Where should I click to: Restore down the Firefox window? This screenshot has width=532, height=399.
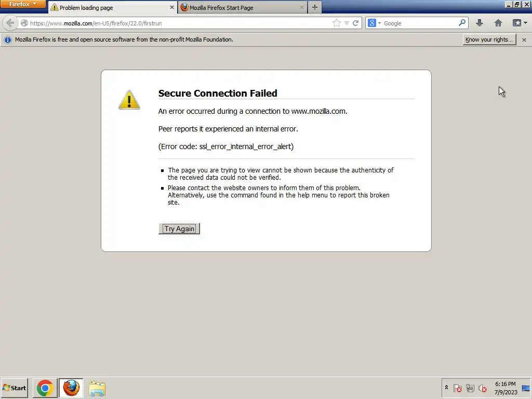(517, 4)
